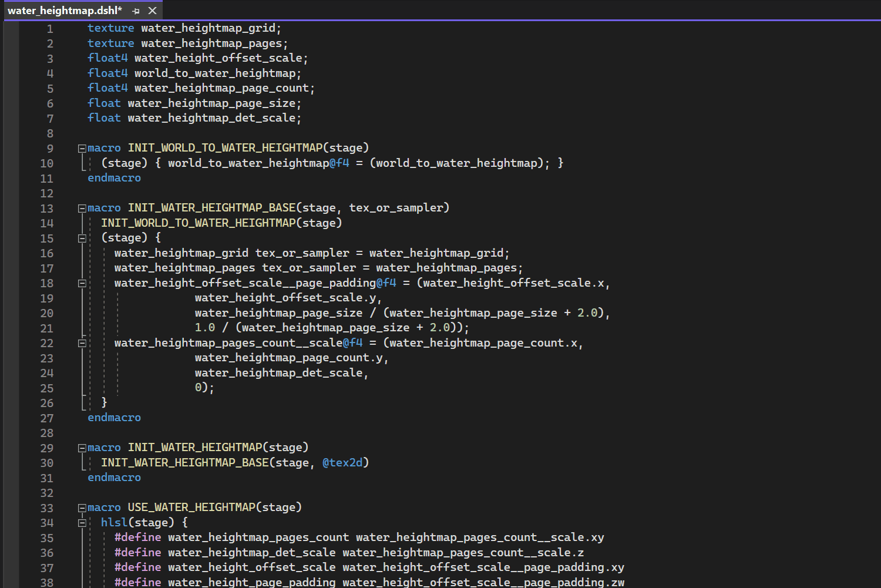The image size is (881, 588).
Task: Unpin the water_heightmap.dshl tab
Action: [136, 10]
